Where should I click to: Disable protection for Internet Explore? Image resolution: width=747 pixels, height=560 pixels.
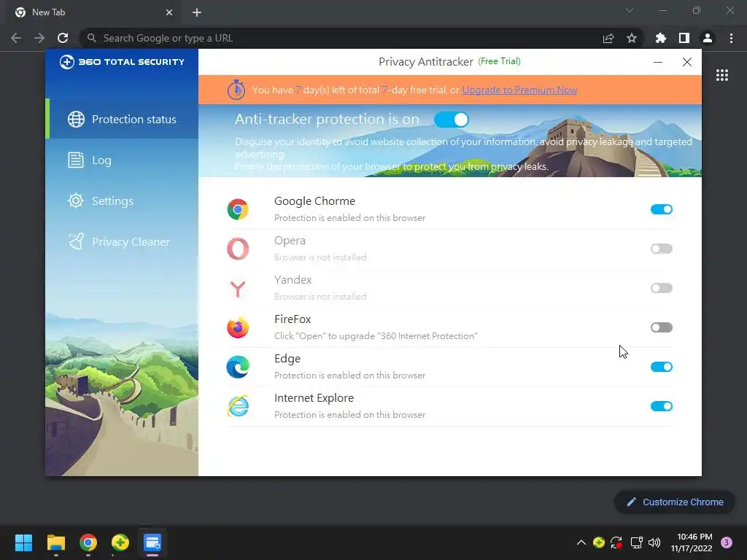point(661,406)
